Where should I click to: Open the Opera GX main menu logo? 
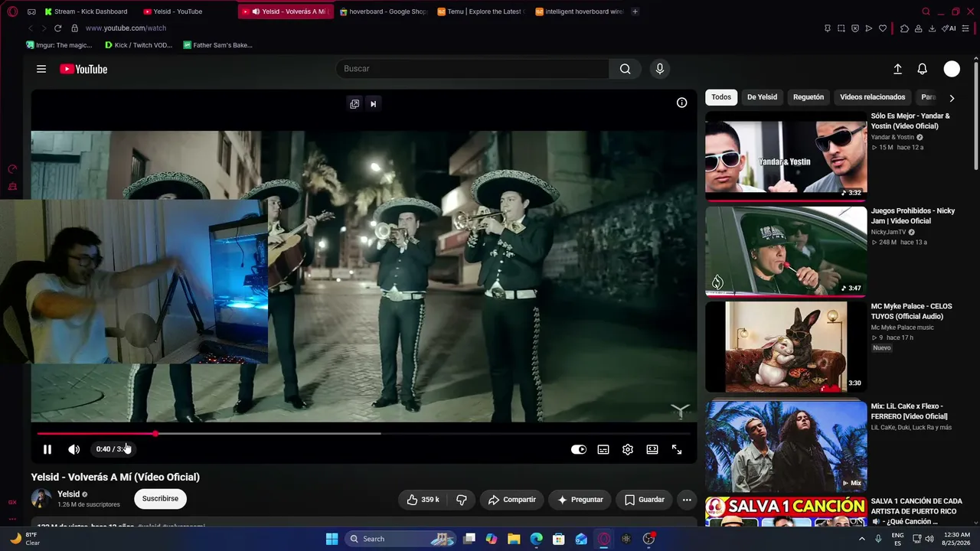coord(12,11)
